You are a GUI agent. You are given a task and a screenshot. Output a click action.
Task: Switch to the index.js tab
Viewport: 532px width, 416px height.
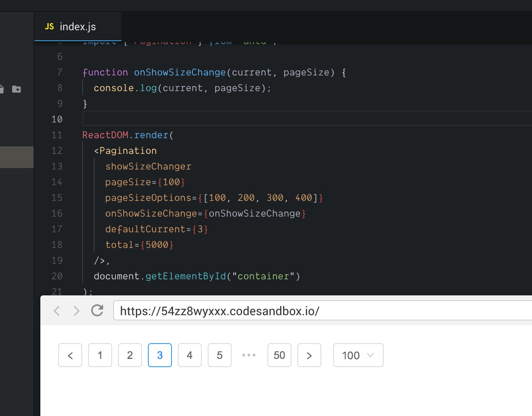[x=77, y=26]
